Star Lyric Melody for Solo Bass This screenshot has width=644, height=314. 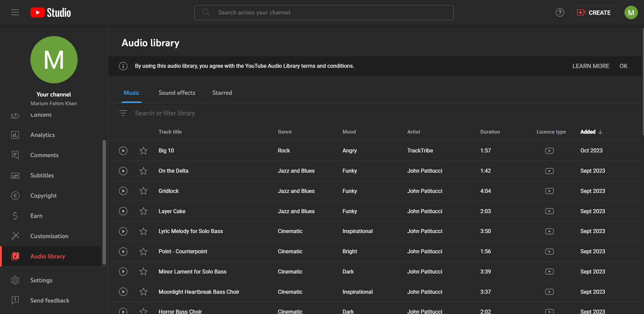[143, 231]
